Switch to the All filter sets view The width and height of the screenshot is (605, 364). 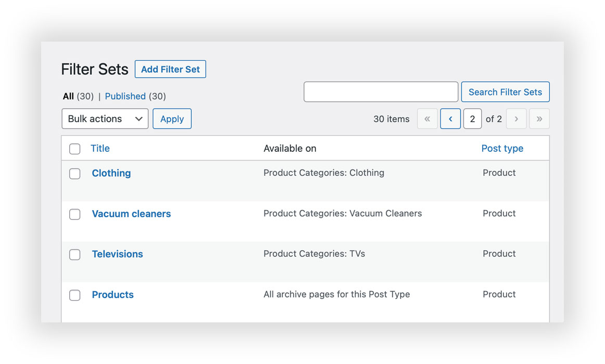coord(68,96)
